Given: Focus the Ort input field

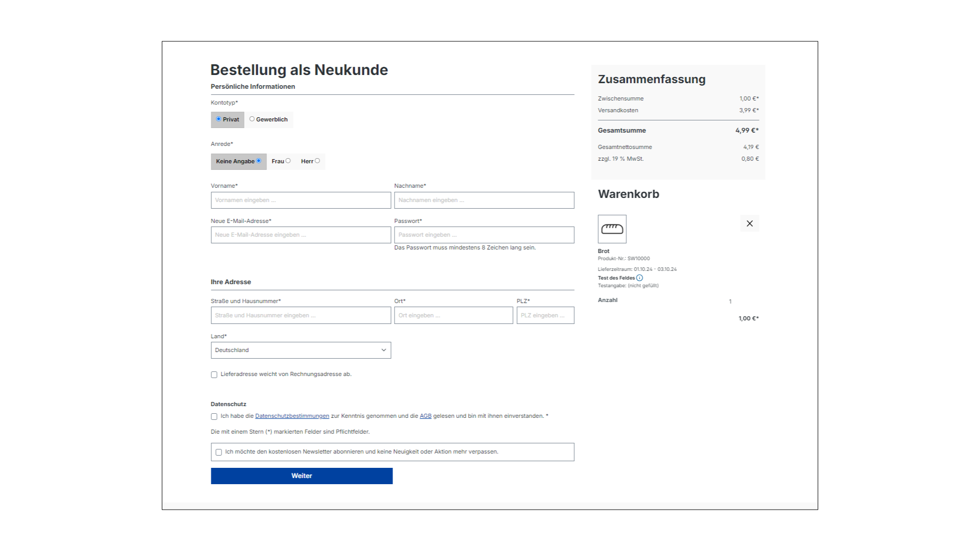Looking at the screenshot, I should 453,315.
